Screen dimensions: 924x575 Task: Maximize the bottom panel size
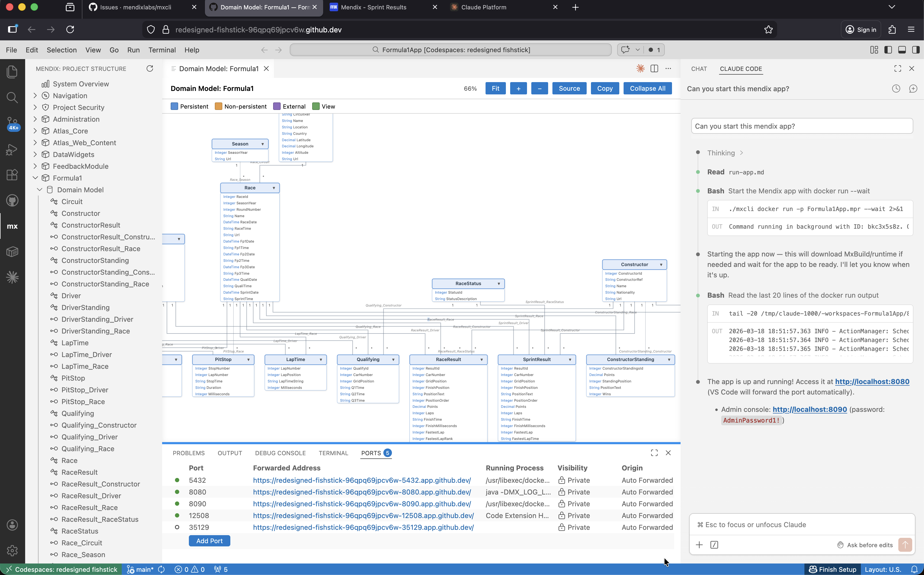pyautogui.click(x=654, y=453)
